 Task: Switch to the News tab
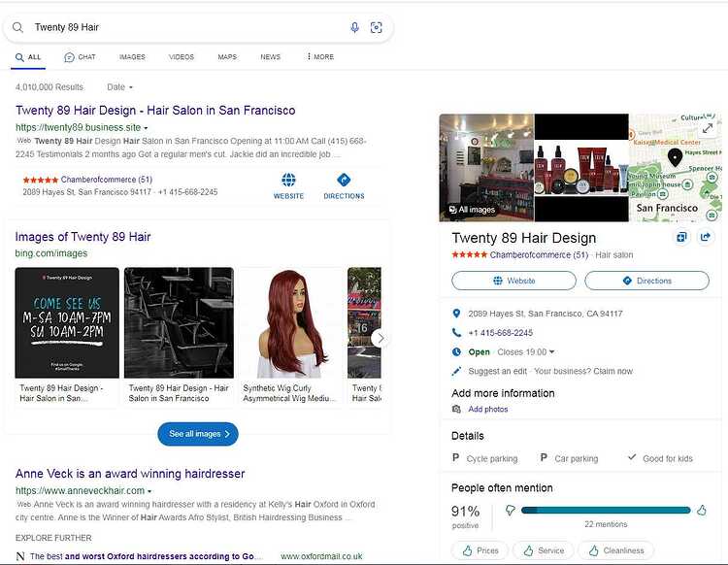tap(270, 57)
